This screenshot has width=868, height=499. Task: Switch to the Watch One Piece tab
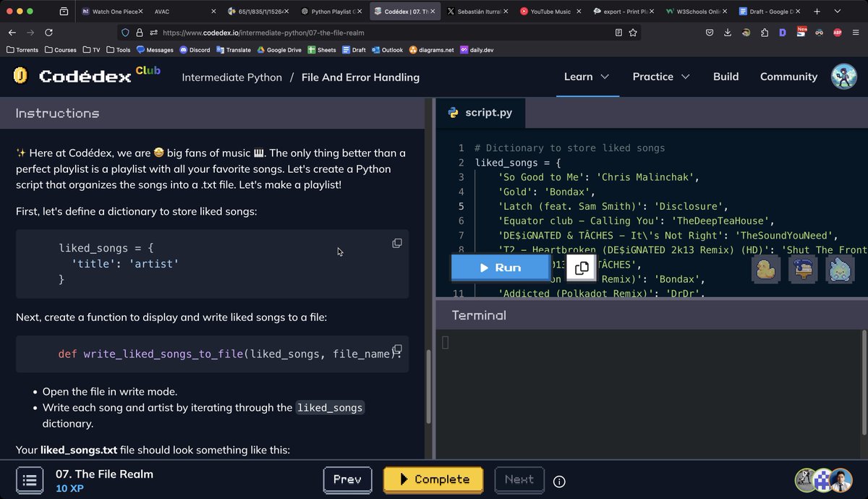113,12
